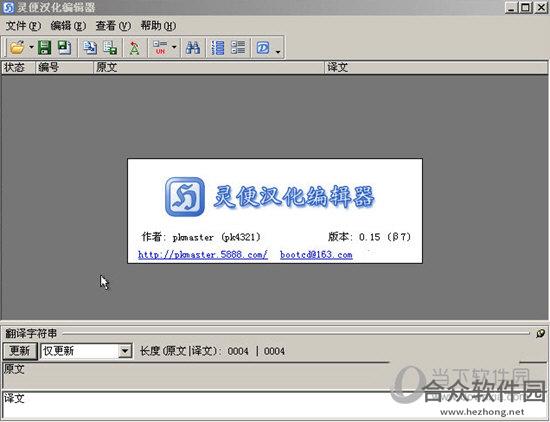Click the 原文 column header
The width and height of the screenshot is (550, 422).
(209, 67)
